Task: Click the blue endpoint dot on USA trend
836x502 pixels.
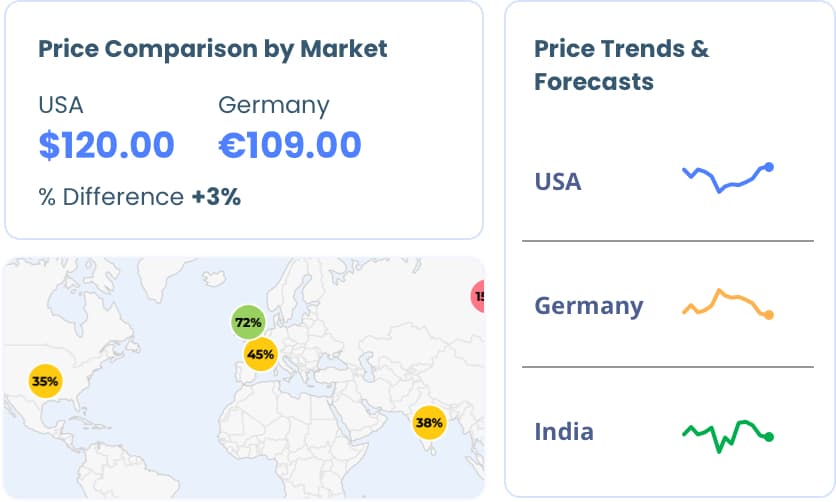Action: click(x=769, y=167)
